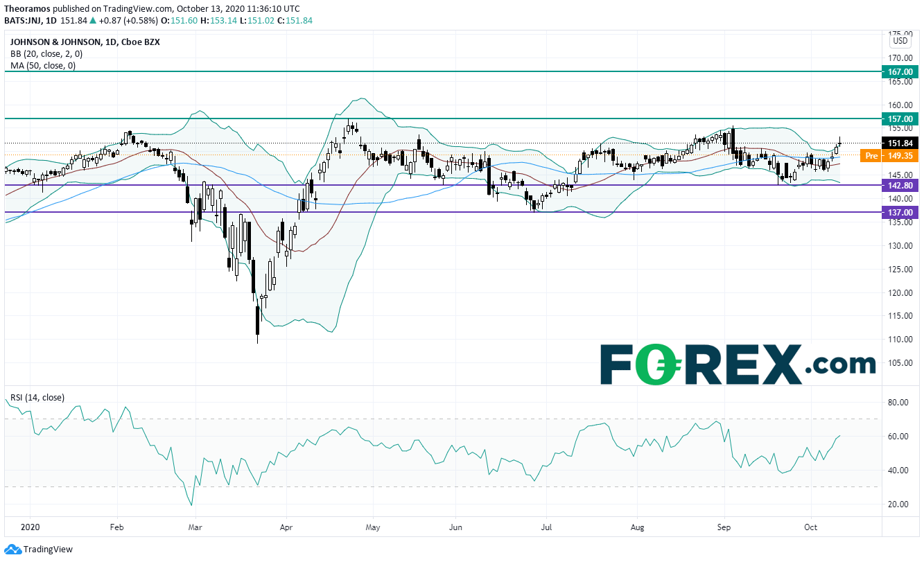Click the 115.00 price axis label
This screenshot has width=924, height=562.
899,316
